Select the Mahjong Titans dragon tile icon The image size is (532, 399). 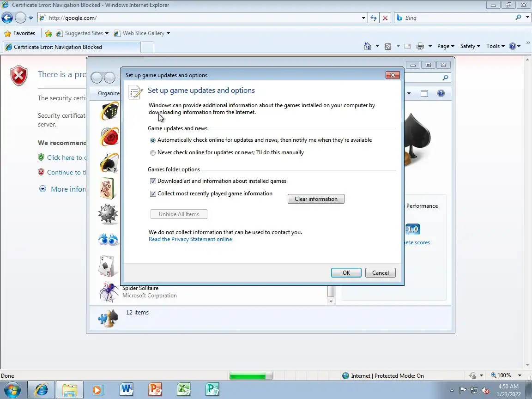[x=107, y=188]
